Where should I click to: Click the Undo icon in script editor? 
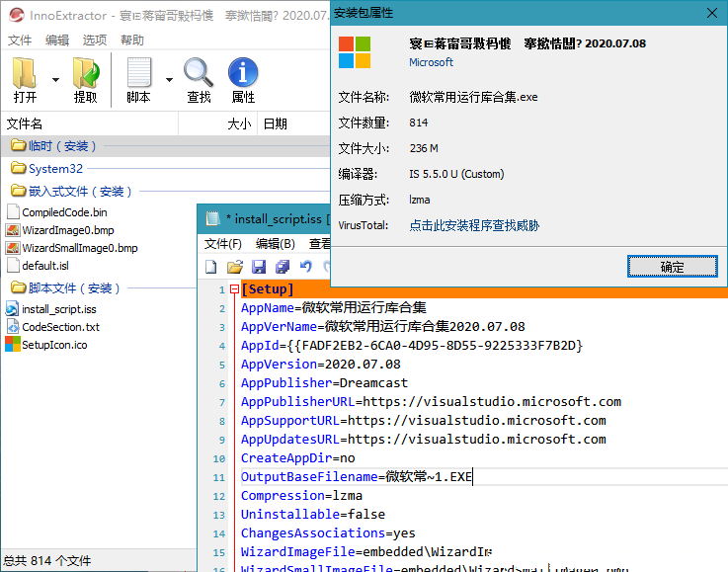pyautogui.click(x=305, y=267)
